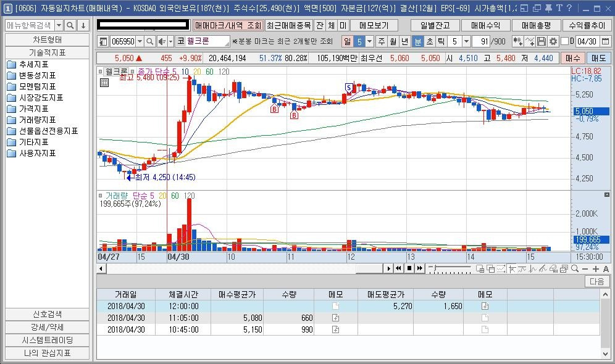615x364 pixels.
Task: Open the stock code 065950 dropdown arrow
Action: tap(139, 41)
